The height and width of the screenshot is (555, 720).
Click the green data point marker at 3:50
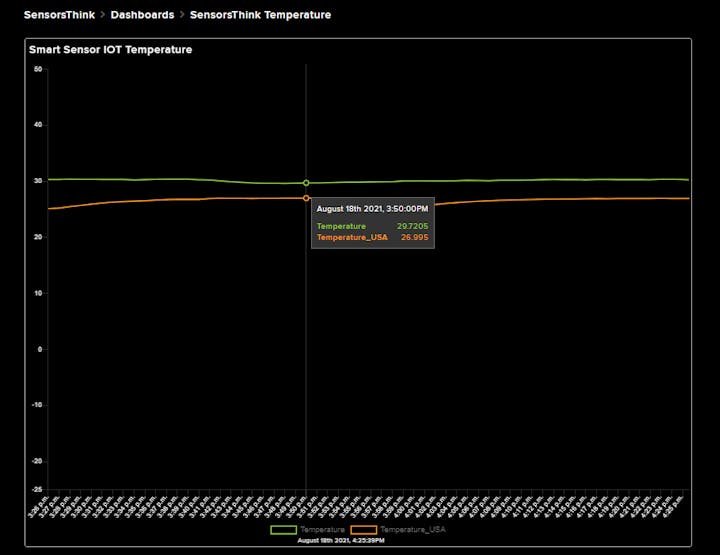(x=306, y=183)
